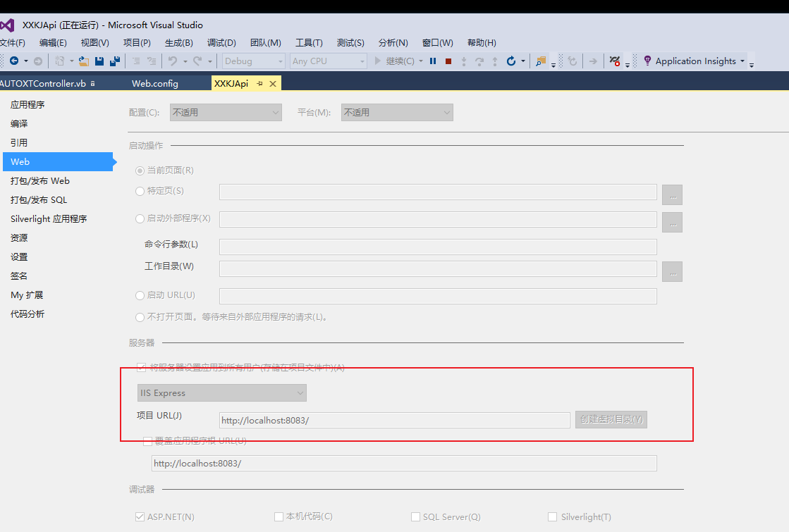Click the Step Over icon
Viewport: 789px width, 532px height.
479,61
